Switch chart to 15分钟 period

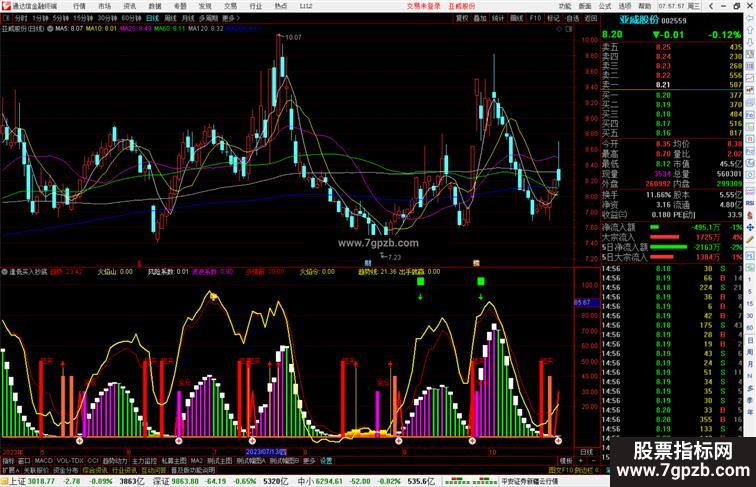83,18
